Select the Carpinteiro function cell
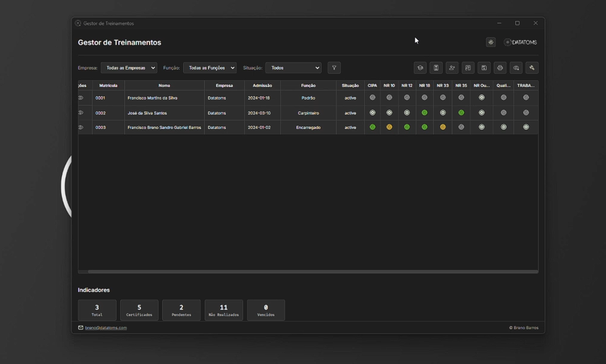Viewport: 606px width, 364px height. (x=309, y=113)
